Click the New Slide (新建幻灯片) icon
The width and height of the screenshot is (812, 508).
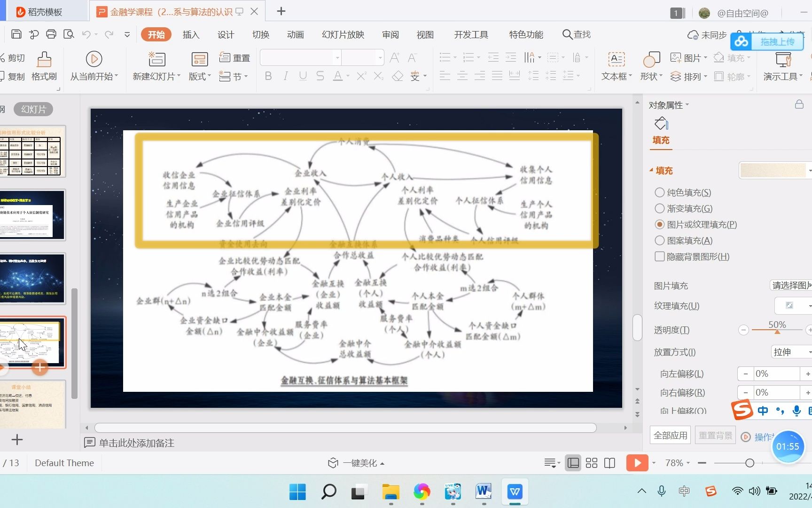156,59
